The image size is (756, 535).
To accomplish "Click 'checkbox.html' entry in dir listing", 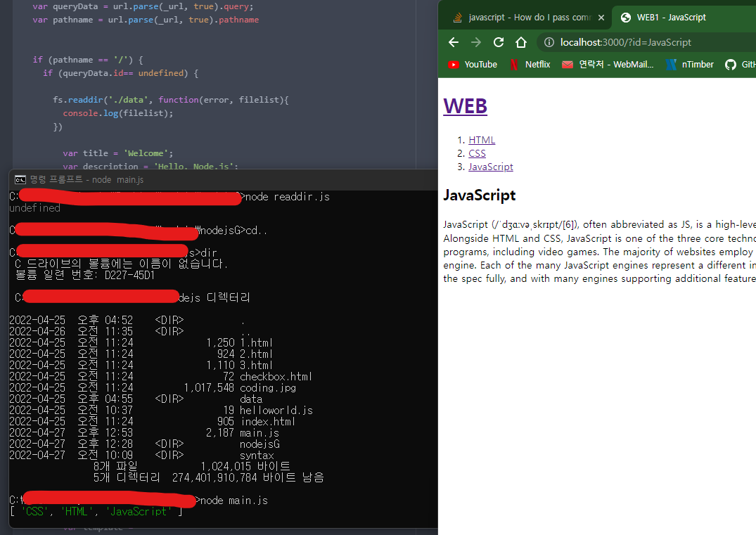I will [276, 377].
